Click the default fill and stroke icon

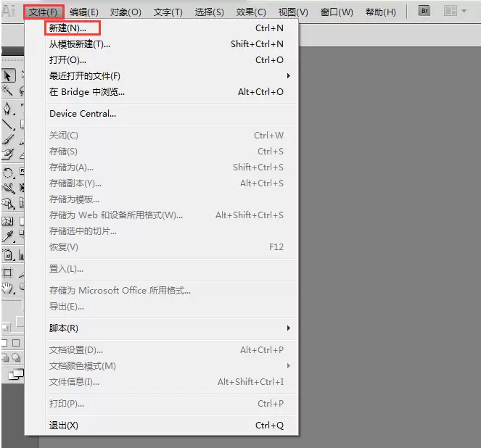[x=6, y=328]
